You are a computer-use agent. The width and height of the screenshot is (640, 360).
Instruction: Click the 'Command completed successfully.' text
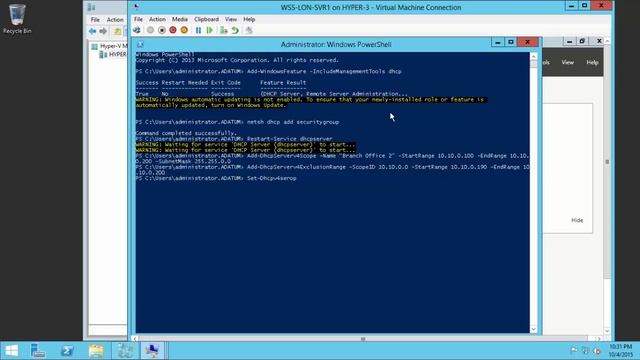tap(186, 133)
